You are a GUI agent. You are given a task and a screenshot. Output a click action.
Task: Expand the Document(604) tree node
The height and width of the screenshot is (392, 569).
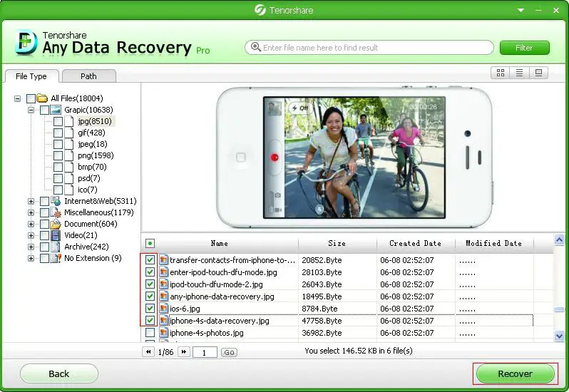(31, 224)
